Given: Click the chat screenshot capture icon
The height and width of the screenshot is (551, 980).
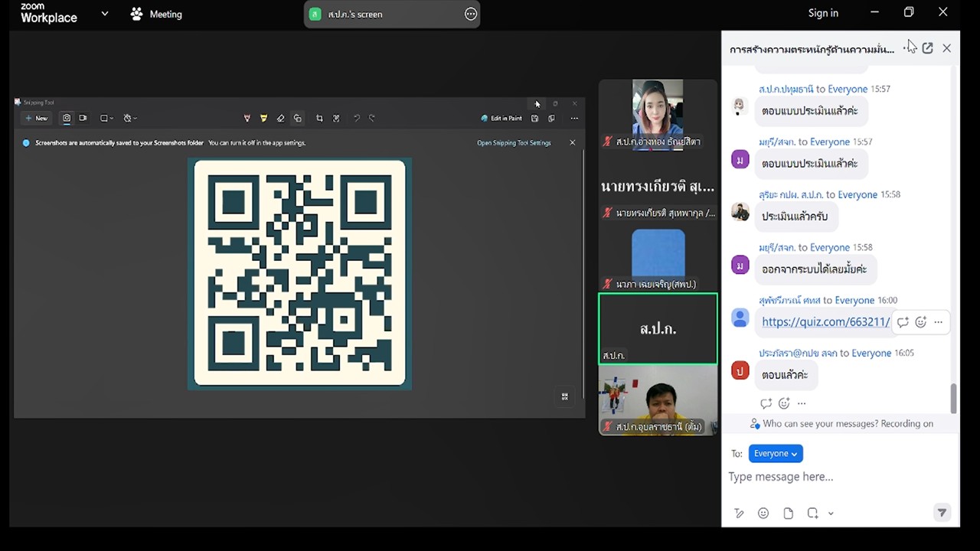Looking at the screenshot, I should [x=812, y=514].
